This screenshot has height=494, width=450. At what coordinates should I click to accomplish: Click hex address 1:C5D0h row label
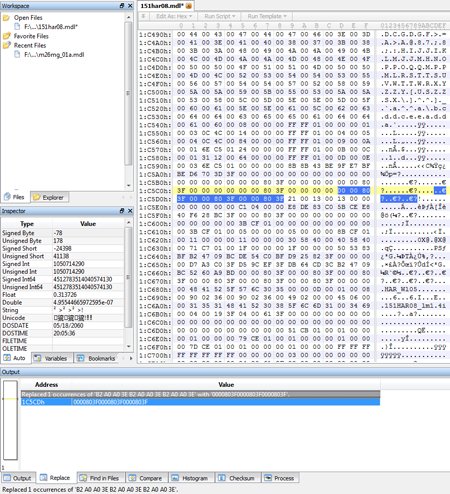click(x=155, y=199)
